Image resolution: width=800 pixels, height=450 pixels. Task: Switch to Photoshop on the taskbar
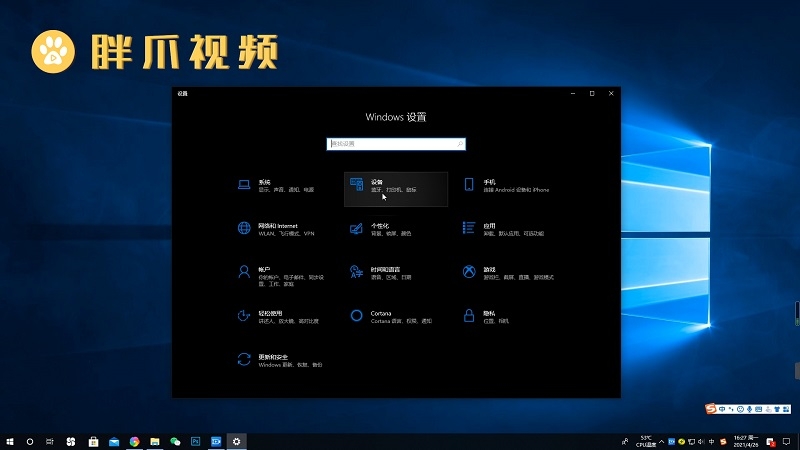pos(195,442)
